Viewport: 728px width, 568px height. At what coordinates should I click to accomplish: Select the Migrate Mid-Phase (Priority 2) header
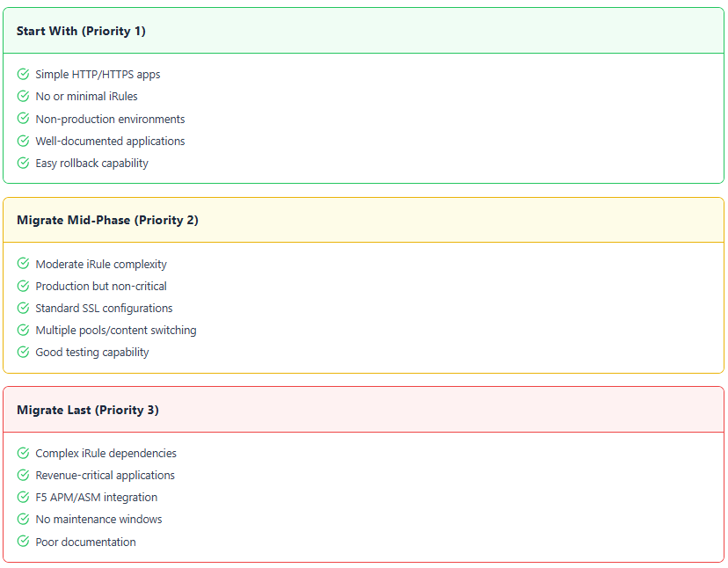pyautogui.click(x=107, y=220)
